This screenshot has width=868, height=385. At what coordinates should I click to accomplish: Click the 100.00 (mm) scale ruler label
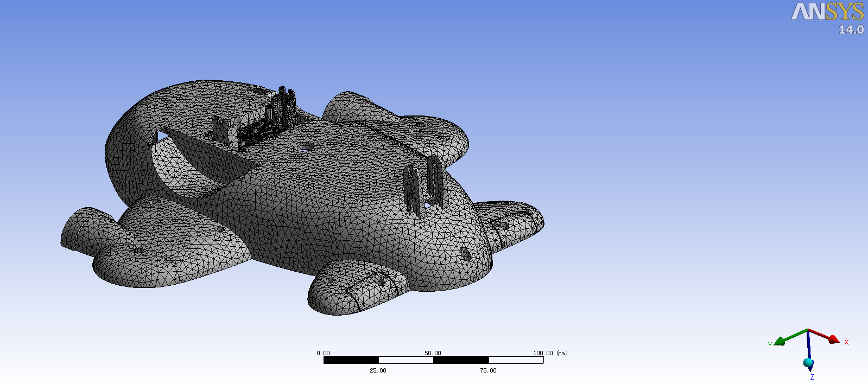pos(550,353)
